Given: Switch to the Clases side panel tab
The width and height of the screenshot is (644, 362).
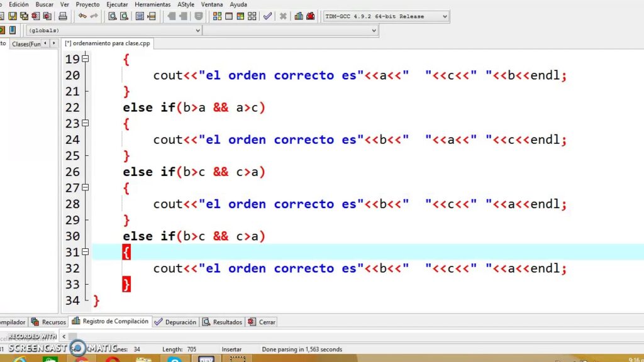Looking at the screenshot, I should tap(26, 44).
